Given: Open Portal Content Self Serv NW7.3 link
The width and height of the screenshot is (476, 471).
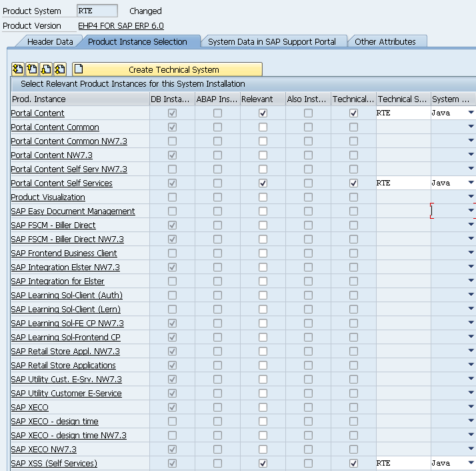Looking at the screenshot, I should [69, 169].
